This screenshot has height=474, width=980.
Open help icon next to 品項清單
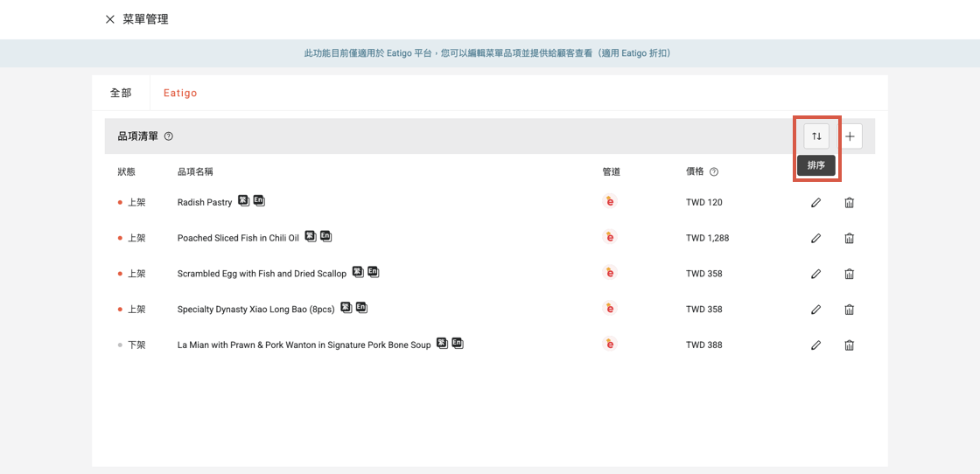click(x=169, y=136)
